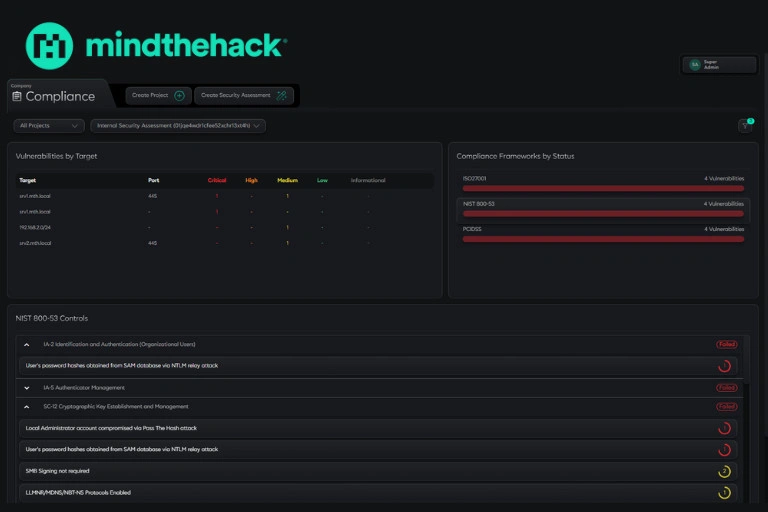Open the All Projects dropdown
The image size is (768, 512).
(49, 126)
